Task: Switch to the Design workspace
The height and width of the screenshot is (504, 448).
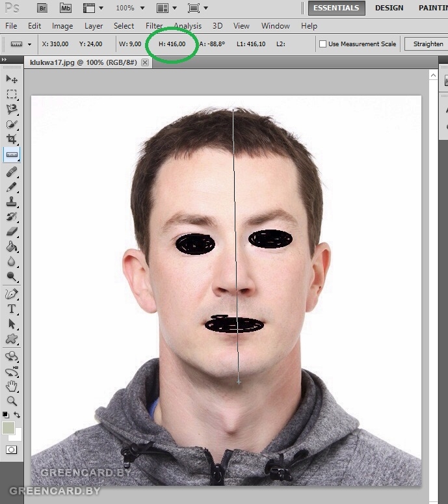Action: tap(389, 8)
